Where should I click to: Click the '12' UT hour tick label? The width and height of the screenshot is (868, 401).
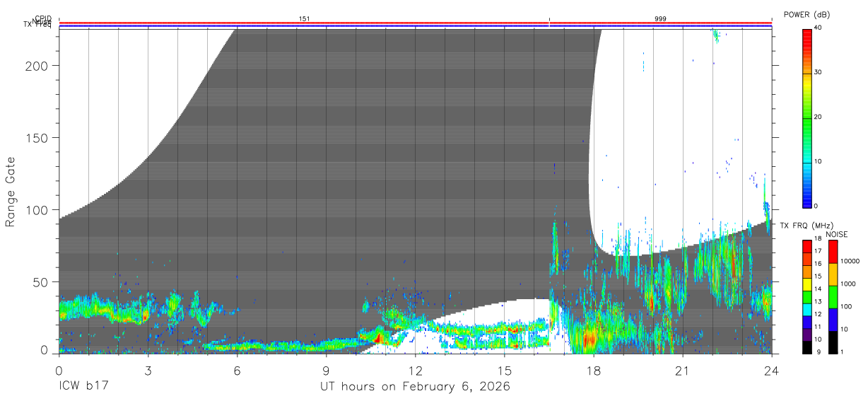[x=415, y=371]
